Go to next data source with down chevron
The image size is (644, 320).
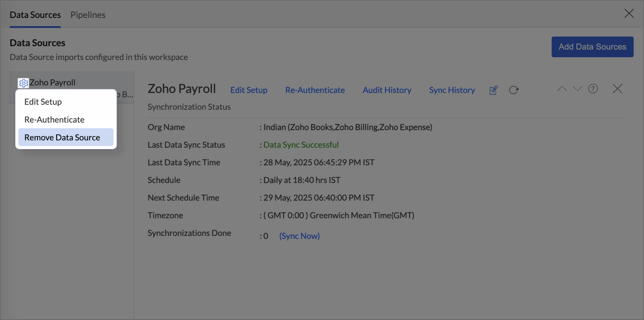point(577,89)
